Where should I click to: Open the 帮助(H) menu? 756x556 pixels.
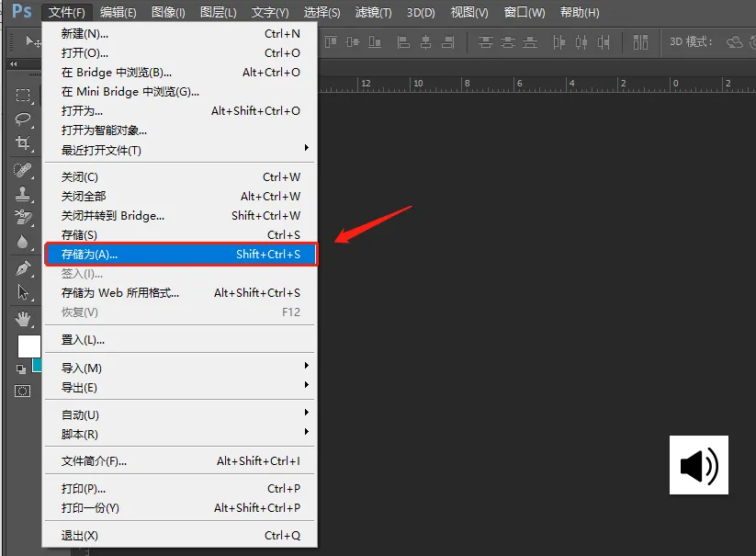pos(580,12)
